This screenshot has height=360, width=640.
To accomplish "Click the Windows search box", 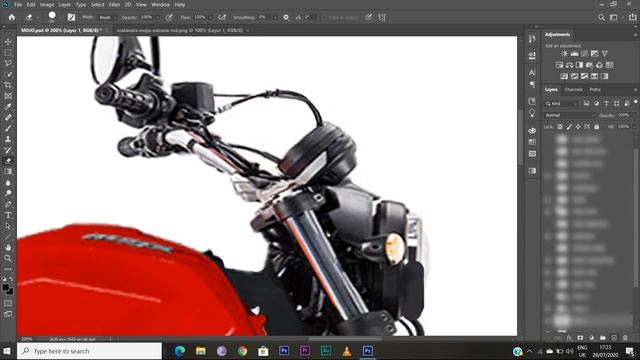I will 89,351.
